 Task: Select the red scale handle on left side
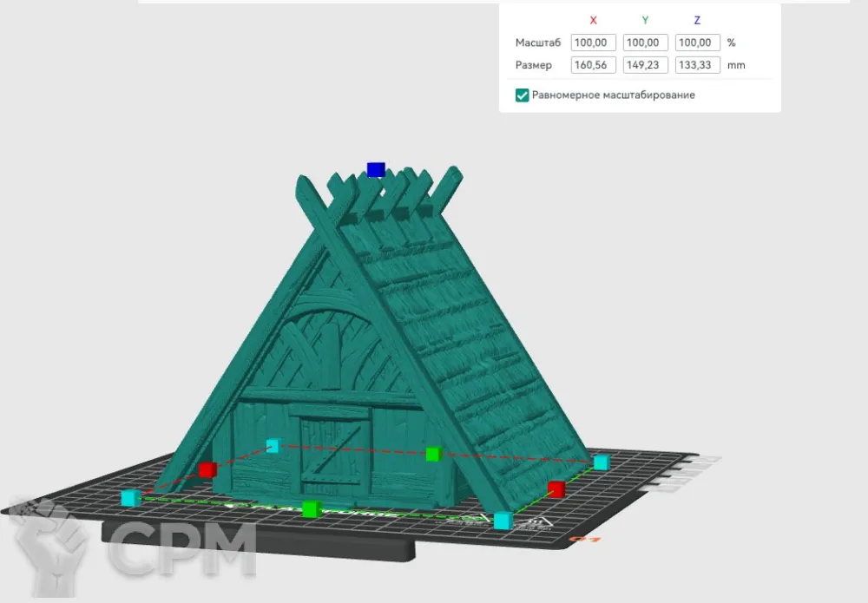point(207,469)
